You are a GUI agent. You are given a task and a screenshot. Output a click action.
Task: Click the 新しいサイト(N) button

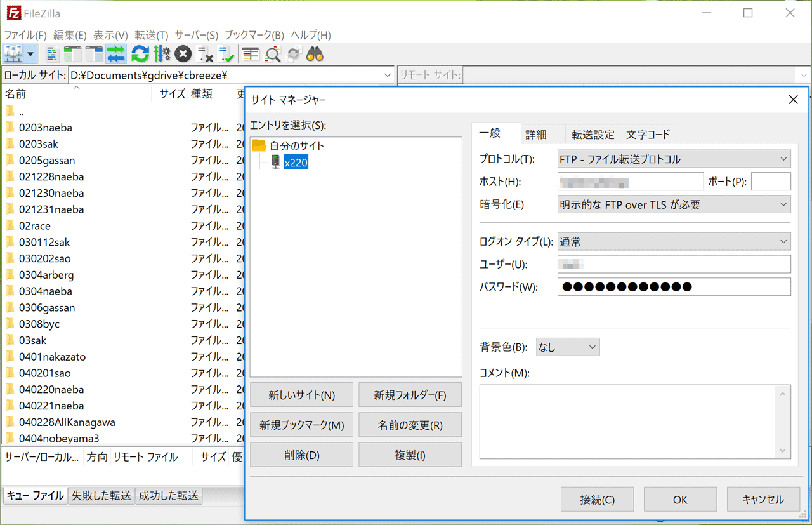pyautogui.click(x=301, y=395)
